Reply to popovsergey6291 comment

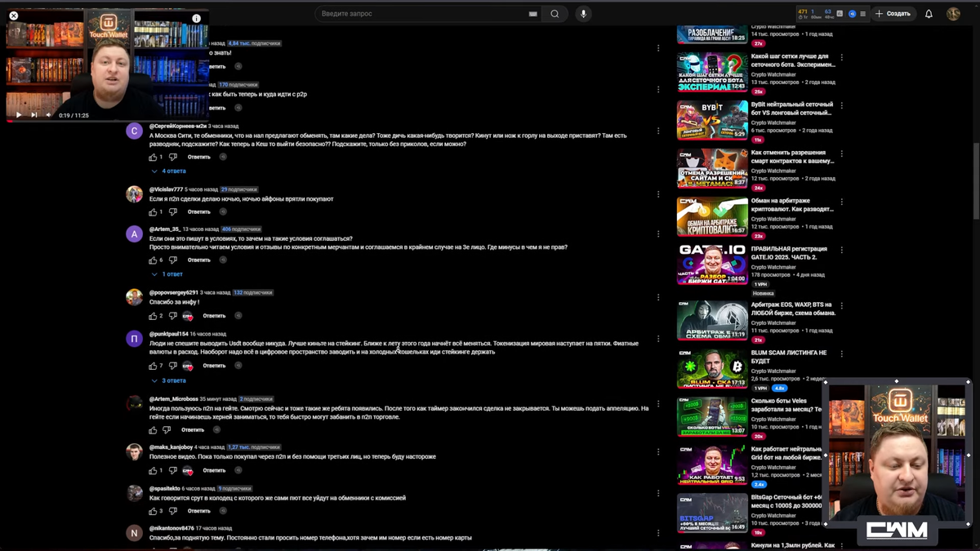(x=214, y=316)
